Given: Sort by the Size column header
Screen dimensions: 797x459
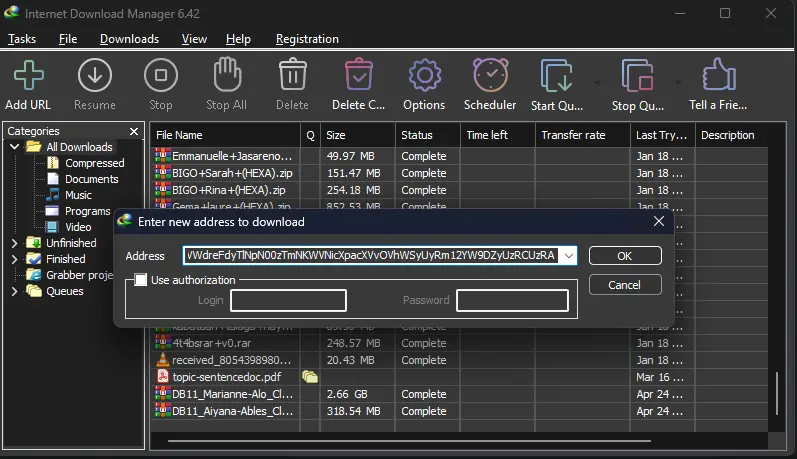Looking at the screenshot, I should point(358,135).
